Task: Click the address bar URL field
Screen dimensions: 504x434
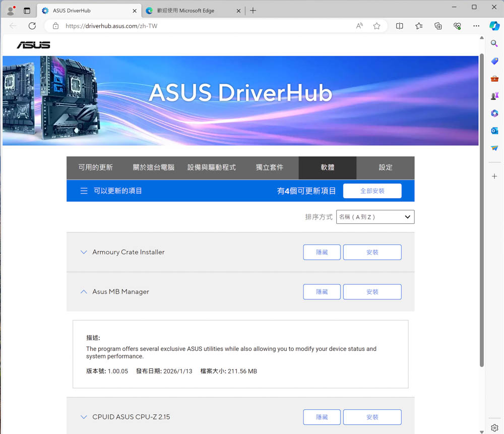Action: tap(202, 26)
